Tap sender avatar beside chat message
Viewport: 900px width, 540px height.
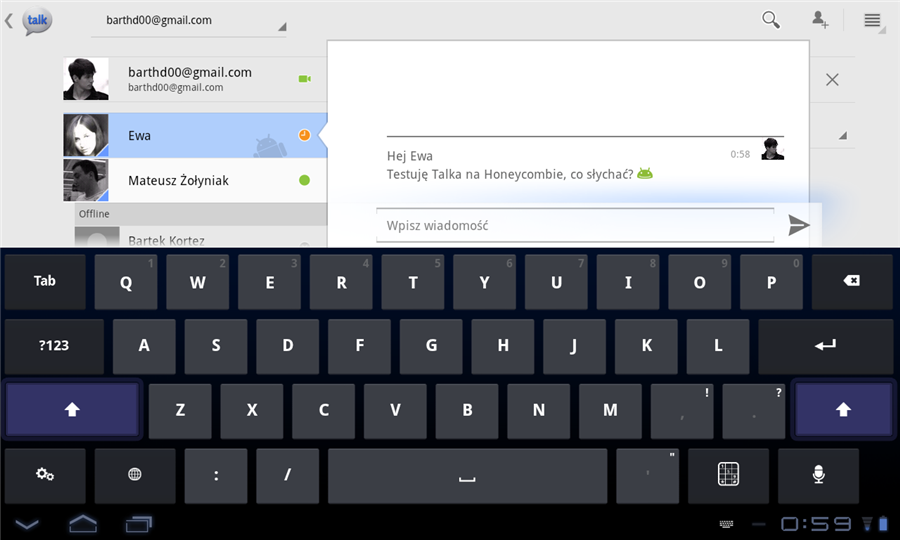(x=773, y=149)
